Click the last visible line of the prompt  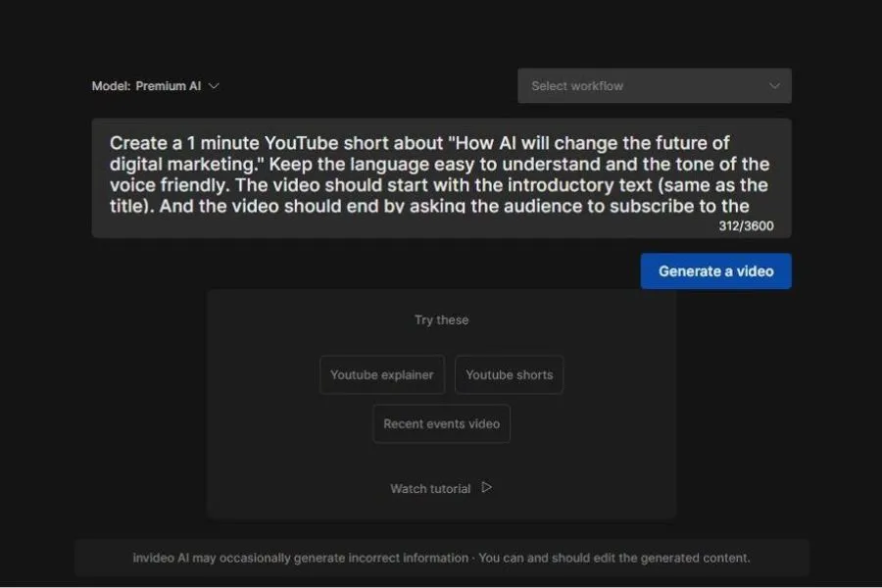tap(429, 206)
